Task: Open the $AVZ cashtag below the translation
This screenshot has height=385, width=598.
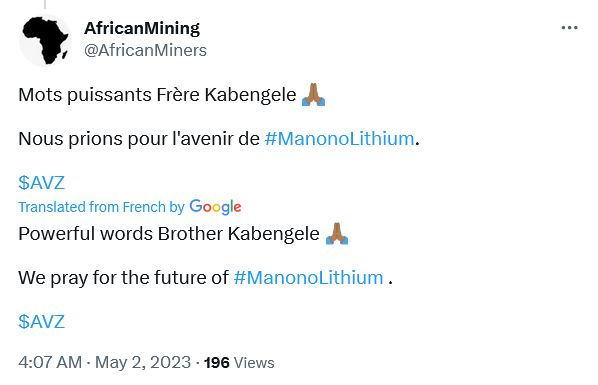Action: coord(42,321)
